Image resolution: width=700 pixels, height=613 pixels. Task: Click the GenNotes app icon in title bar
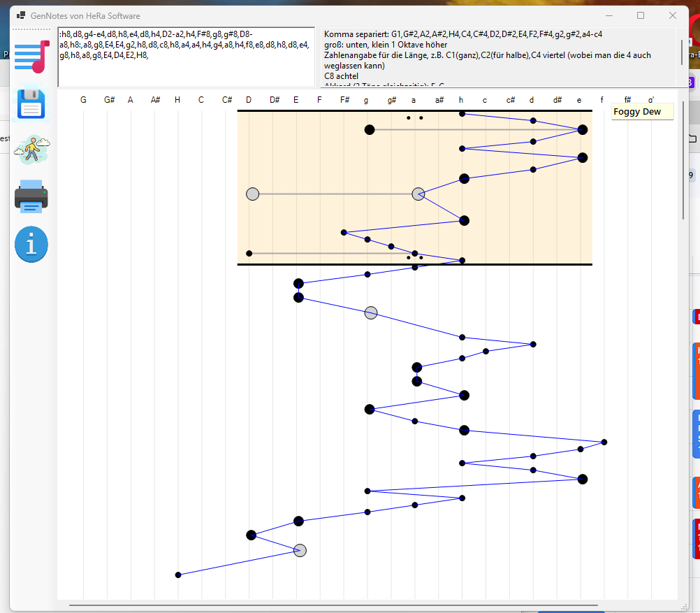pos(21,15)
